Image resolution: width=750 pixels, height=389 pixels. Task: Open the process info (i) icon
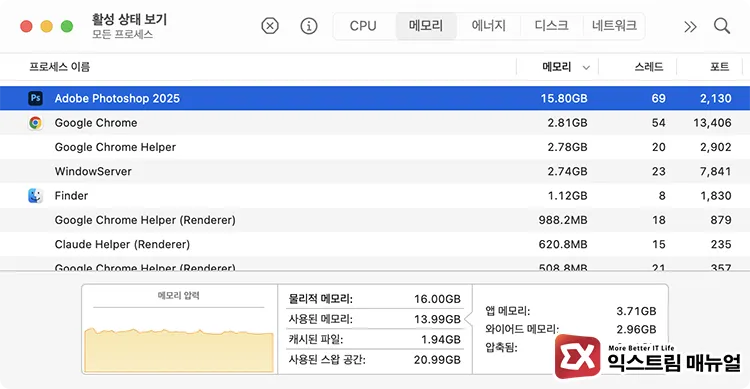(309, 26)
